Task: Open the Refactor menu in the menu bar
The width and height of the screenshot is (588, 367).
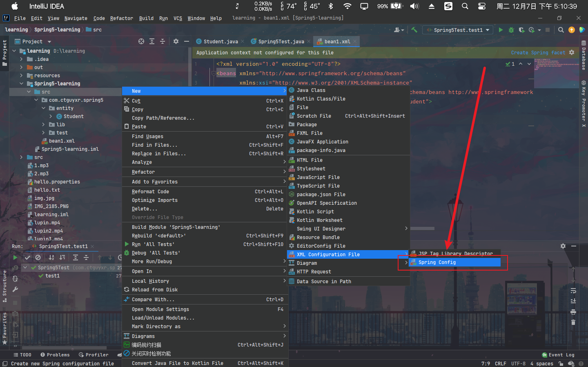Action: [121, 18]
